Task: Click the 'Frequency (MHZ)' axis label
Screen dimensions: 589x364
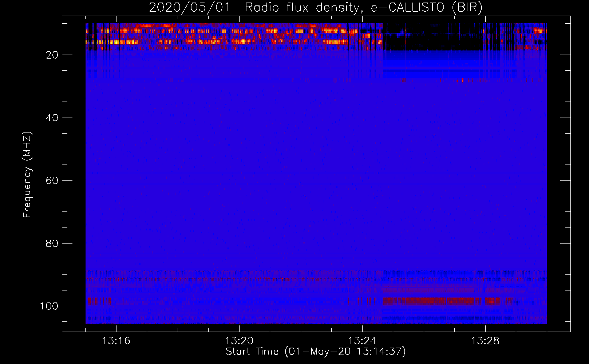Action: (27, 175)
